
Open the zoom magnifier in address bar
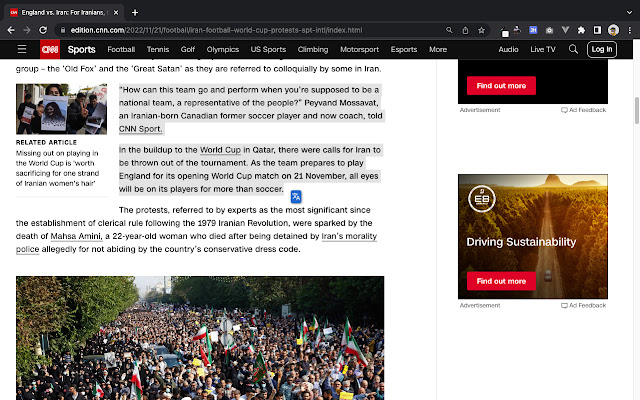[449, 30]
